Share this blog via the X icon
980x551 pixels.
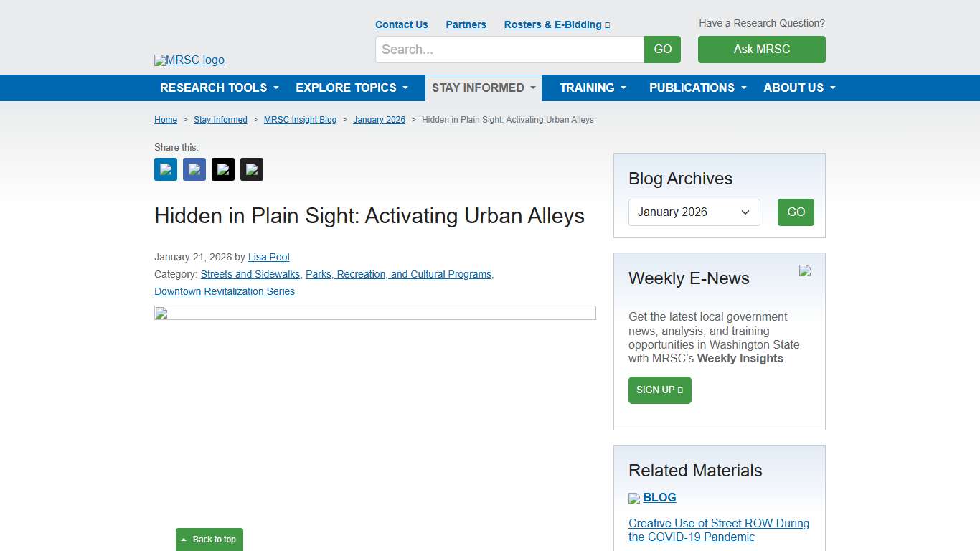(222, 169)
